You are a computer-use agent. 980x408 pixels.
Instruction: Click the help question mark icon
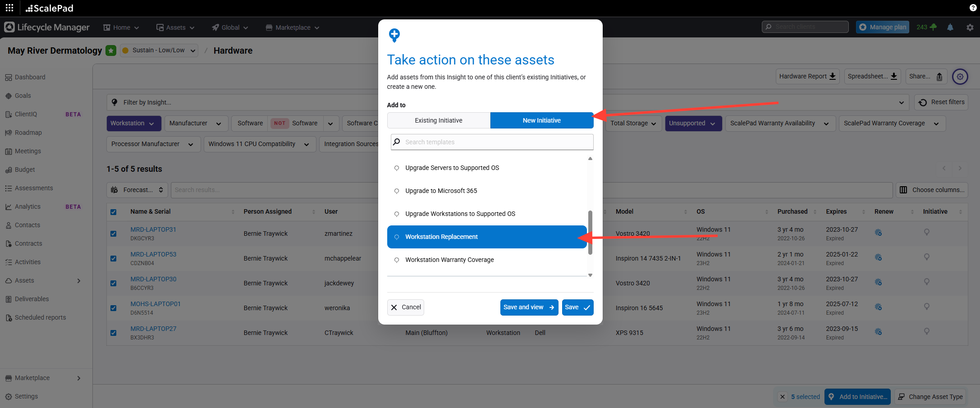pyautogui.click(x=973, y=8)
